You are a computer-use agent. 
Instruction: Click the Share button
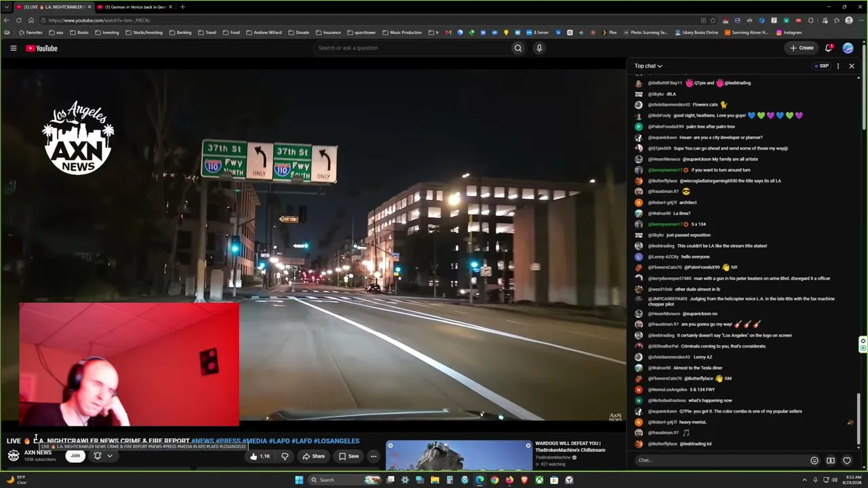(313, 456)
